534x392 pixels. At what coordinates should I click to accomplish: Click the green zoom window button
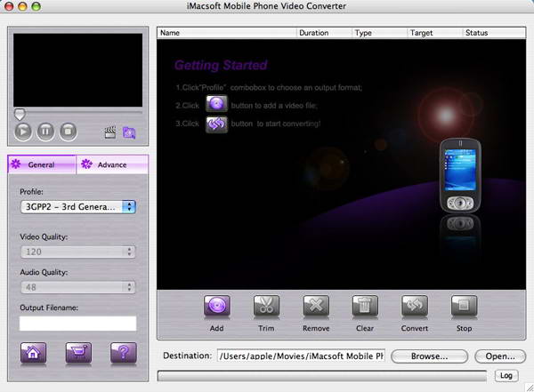[36, 6]
